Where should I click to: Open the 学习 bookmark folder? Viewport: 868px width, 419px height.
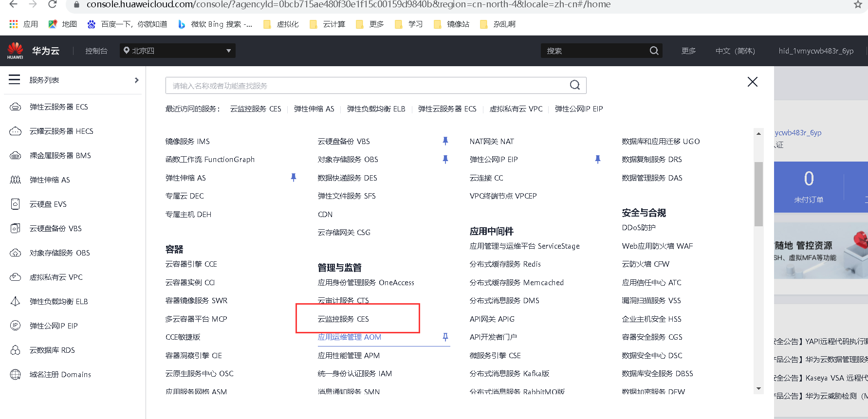(408, 24)
